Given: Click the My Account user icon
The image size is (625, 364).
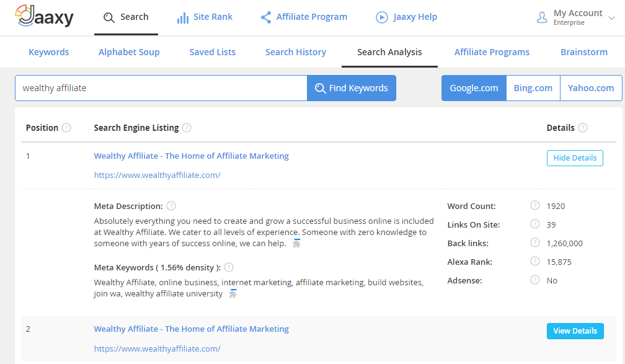Looking at the screenshot, I should click(x=542, y=17).
